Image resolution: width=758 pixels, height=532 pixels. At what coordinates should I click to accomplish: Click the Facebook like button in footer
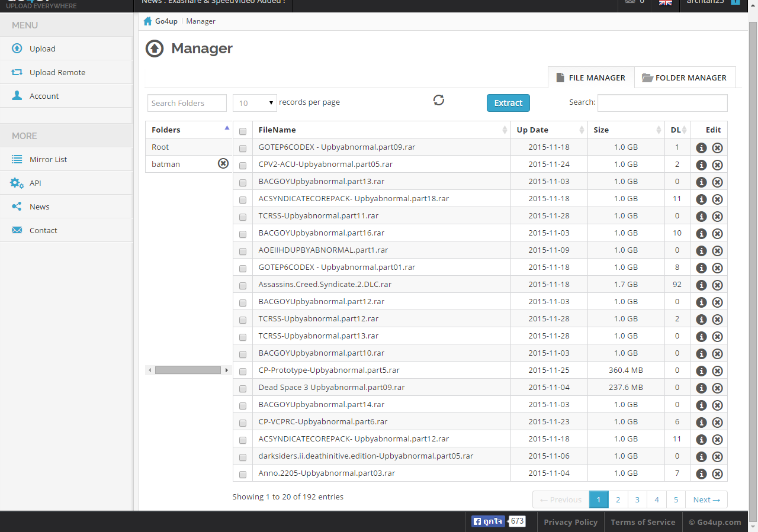[x=489, y=521]
